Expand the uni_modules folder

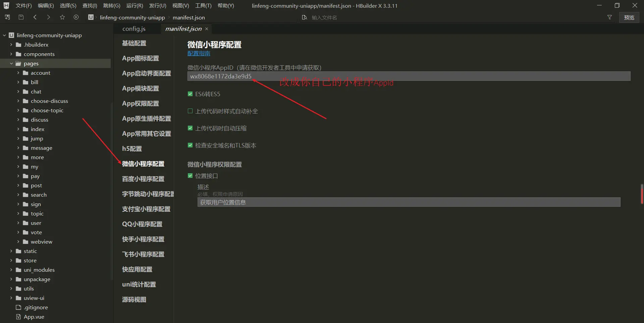(x=11, y=270)
